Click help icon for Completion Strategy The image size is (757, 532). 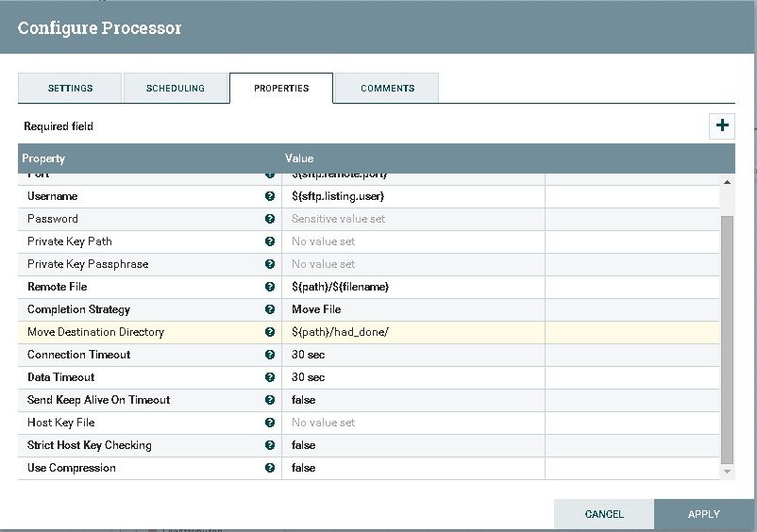[x=270, y=309]
